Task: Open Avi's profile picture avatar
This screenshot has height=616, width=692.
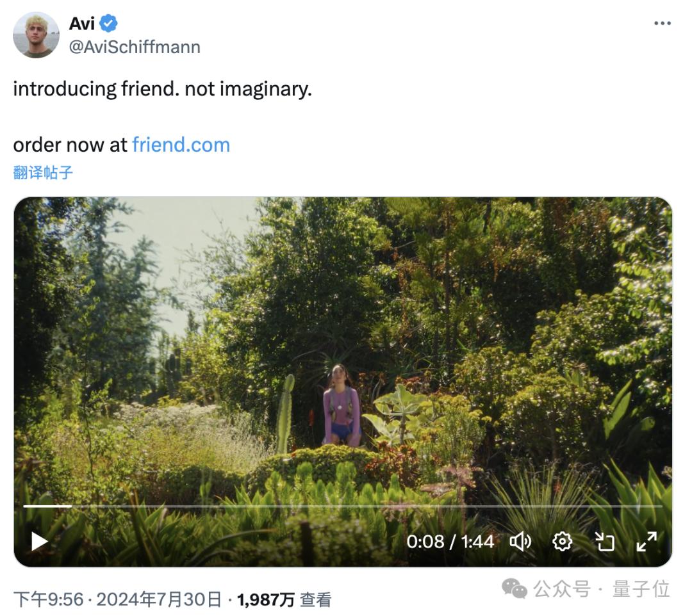Action: point(36,35)
